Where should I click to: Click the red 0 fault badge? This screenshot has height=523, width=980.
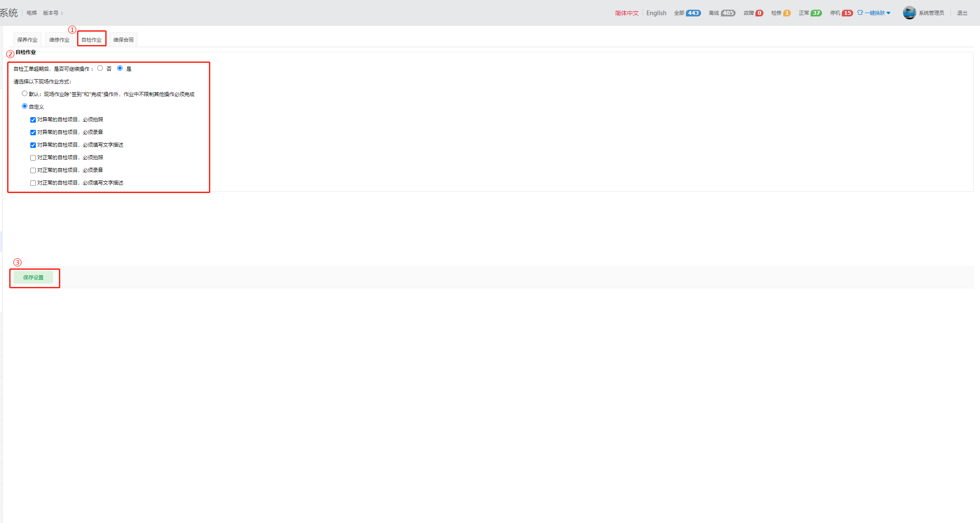tap(759, 13)
